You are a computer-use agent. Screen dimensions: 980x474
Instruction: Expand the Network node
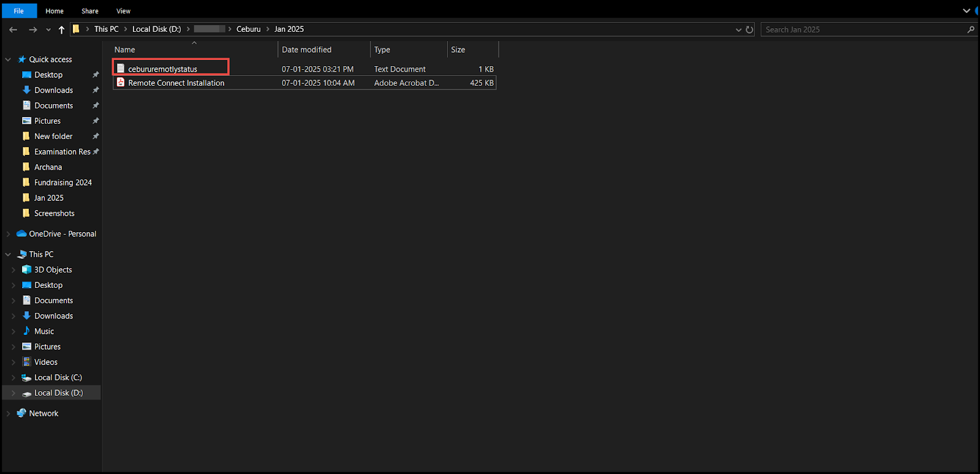[8, 413]
